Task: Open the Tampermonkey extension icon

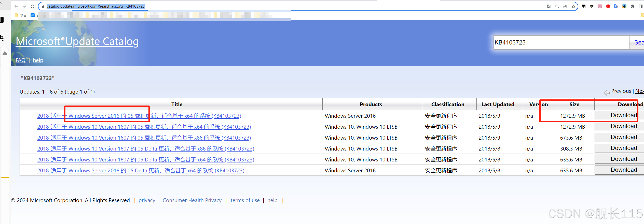Action: click(x=584, y=6)
